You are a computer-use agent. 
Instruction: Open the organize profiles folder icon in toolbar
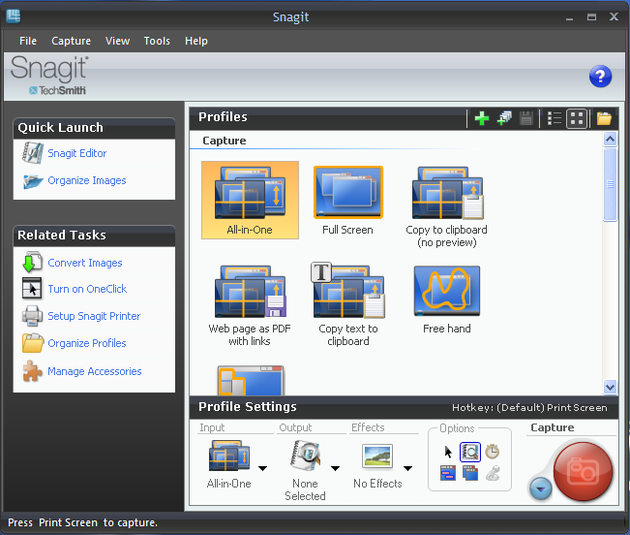tap(603, 118)
